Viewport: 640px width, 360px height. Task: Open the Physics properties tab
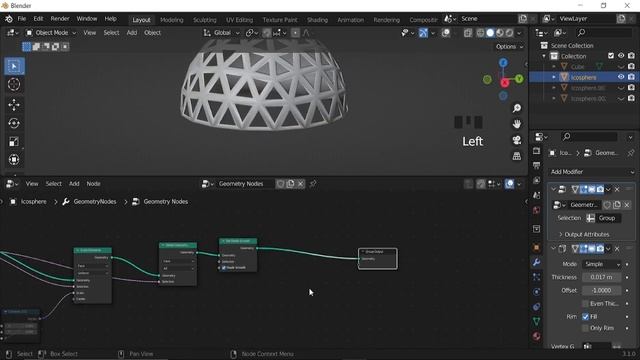[536, 292]
